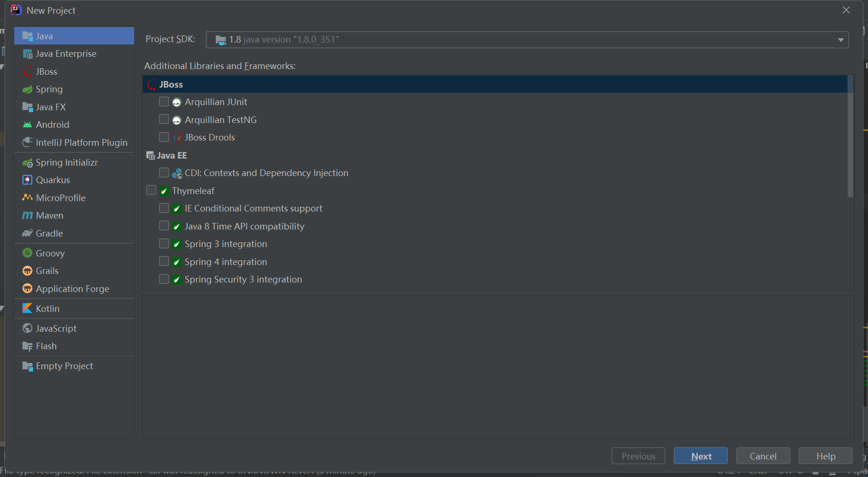Screen dimensions: 868x477
Task: Click the Next button
Action: pyautogui.click(x=701, y=456)
